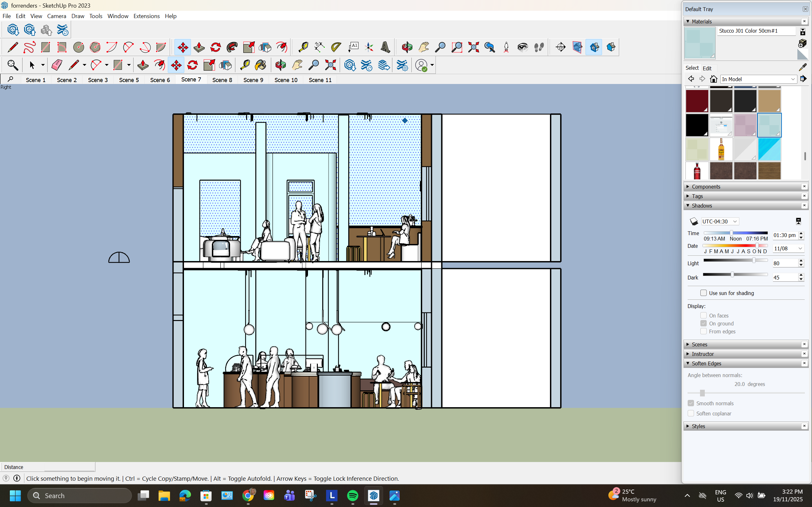
Task: Enable Use sun for shading
Action: pyautogui.click(x=703, y=293)
